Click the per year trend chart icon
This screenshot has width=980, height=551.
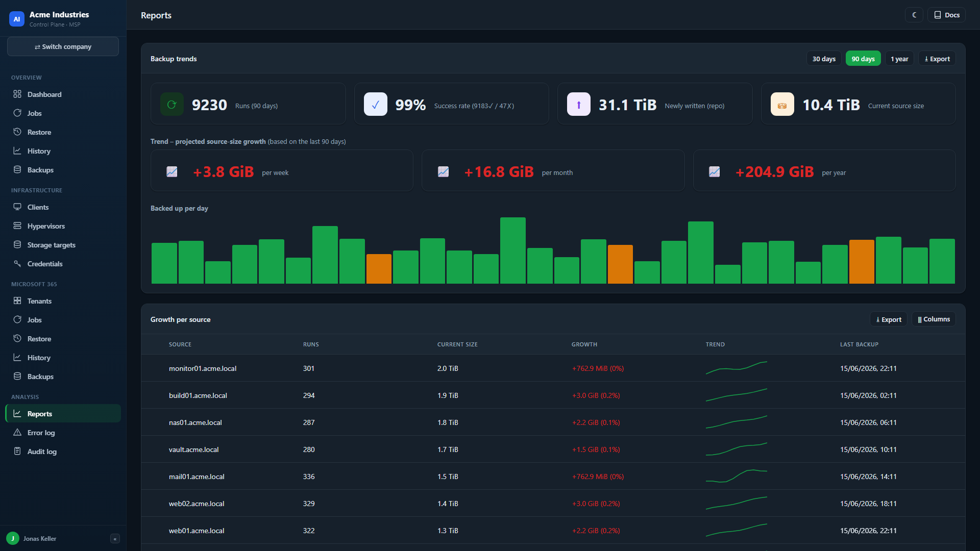click(x=715, y=172)
